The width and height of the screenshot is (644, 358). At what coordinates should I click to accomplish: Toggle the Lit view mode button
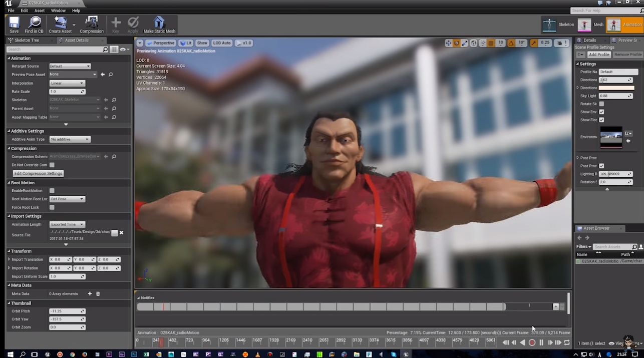(186, 43)
